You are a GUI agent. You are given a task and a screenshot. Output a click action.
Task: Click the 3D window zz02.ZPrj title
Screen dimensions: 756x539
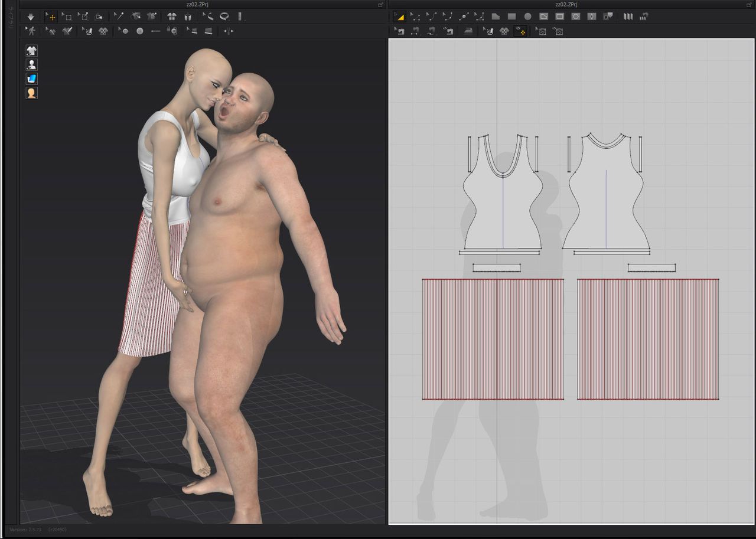[x=197, y=4]
